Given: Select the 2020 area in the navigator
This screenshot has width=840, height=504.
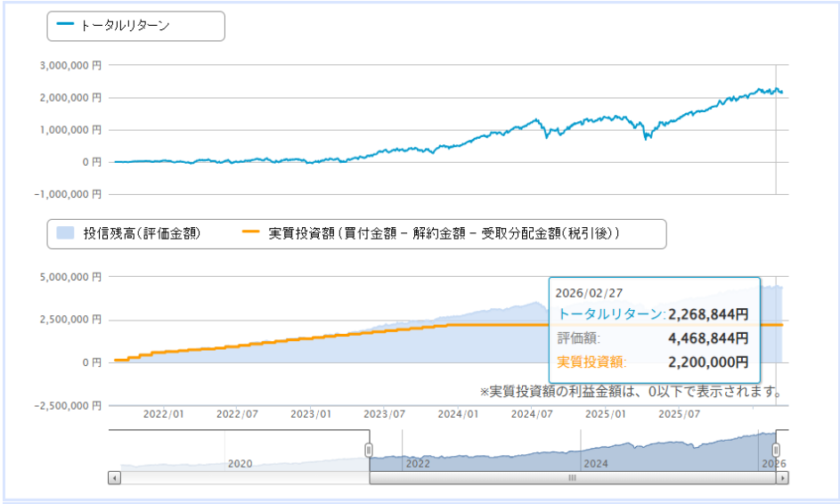Looking at the screenshot, I should 241,463.
